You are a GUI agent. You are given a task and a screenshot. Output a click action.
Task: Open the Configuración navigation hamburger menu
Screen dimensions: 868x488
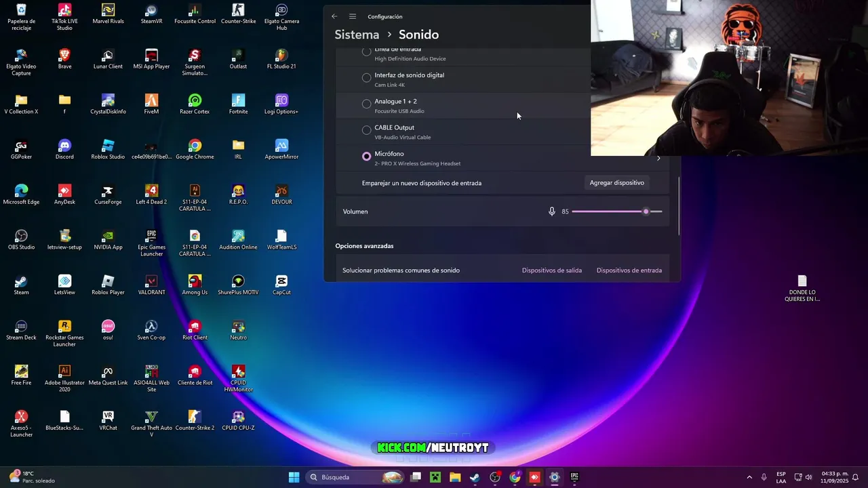(353, 16)
